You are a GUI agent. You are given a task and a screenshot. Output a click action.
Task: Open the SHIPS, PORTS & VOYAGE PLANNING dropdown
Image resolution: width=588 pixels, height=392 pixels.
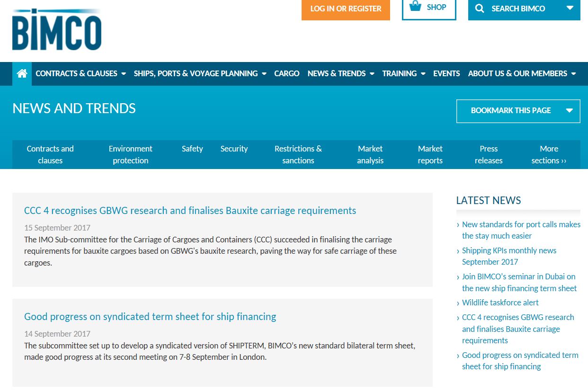pyautogui.click(x=264, y=73)
